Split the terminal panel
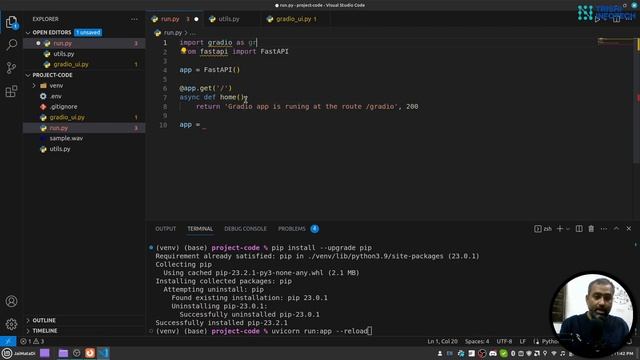This screenshot has width=640, height=360. (x=579, y=229)
